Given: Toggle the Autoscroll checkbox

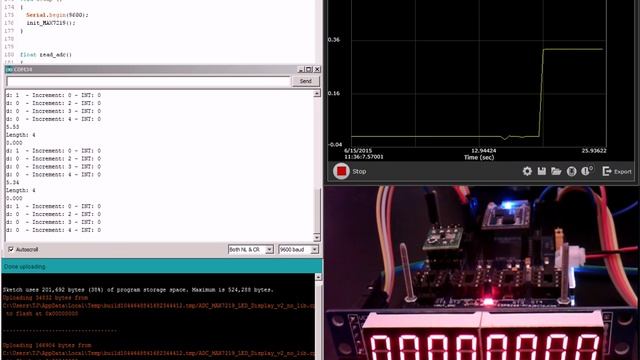Looking at the screenshot, I should point(11,249).
